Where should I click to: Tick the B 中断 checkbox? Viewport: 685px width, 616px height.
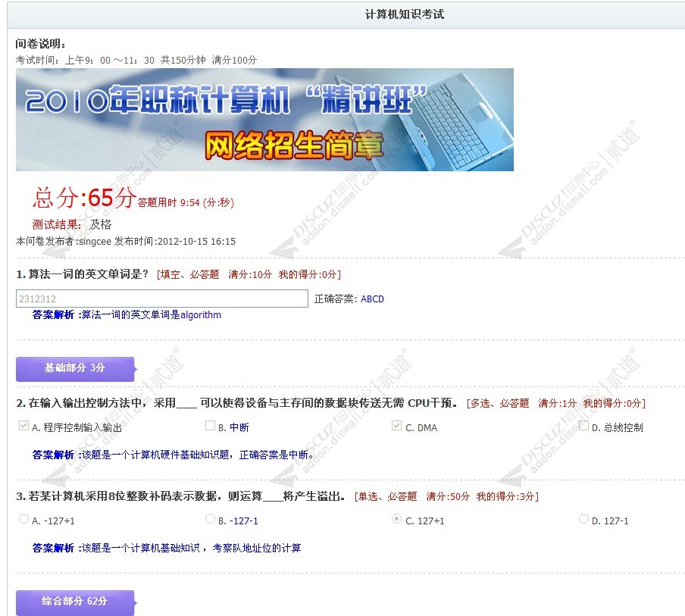pos(210,426)
